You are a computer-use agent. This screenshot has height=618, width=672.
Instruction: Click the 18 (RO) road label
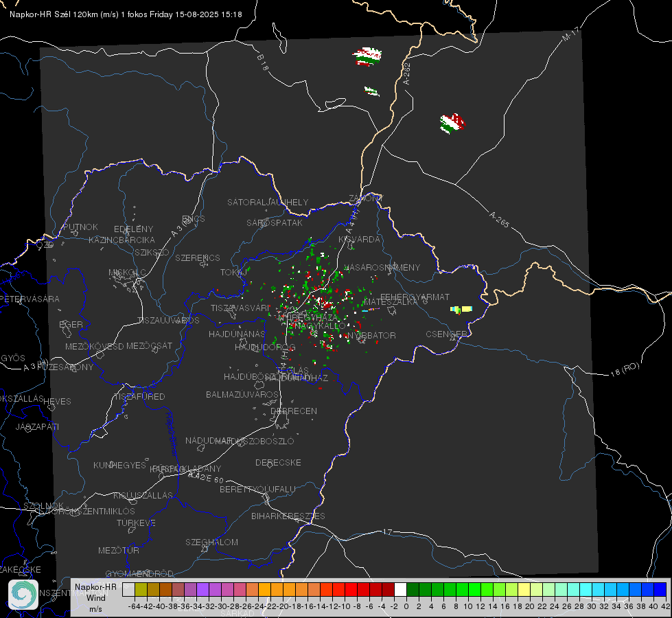point(625,369)
